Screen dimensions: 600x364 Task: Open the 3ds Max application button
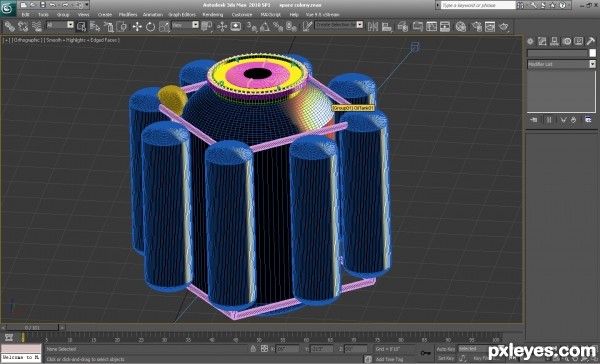(8, 8)
